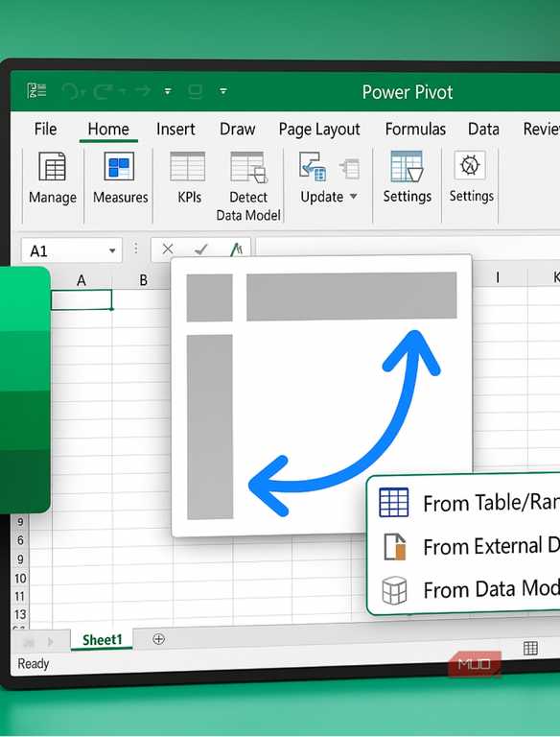Choose From Table/Range option
560x737 pixels.
469,503
